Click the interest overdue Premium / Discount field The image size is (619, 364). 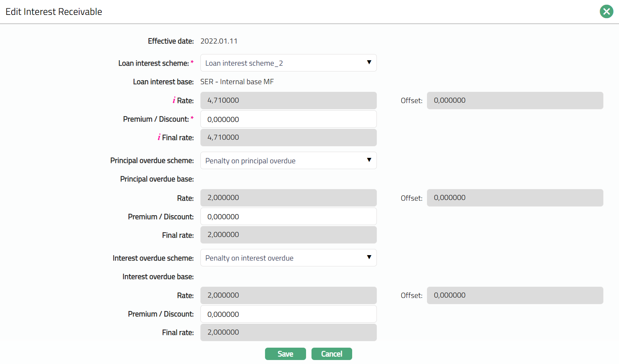coord(288,314)
